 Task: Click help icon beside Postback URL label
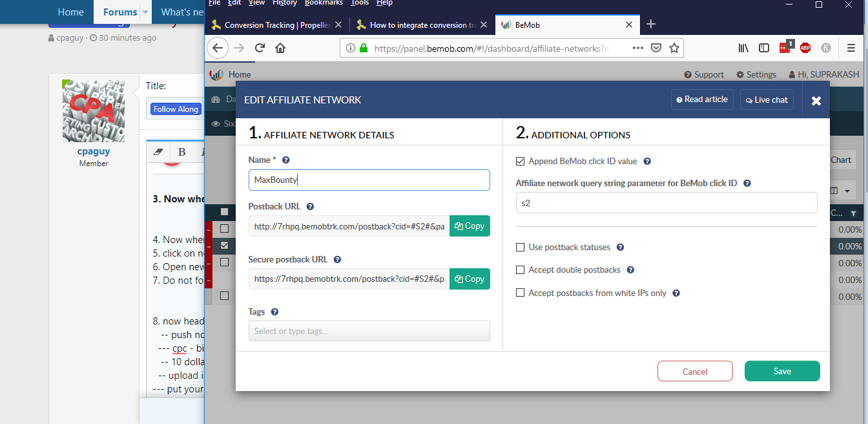[x=310, y=207]
